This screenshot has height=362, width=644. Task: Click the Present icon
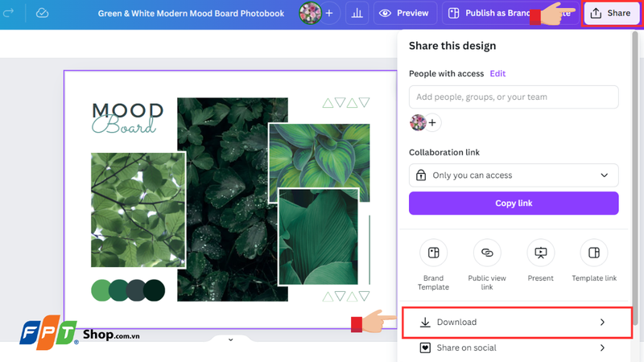click(x=540, y=253)
